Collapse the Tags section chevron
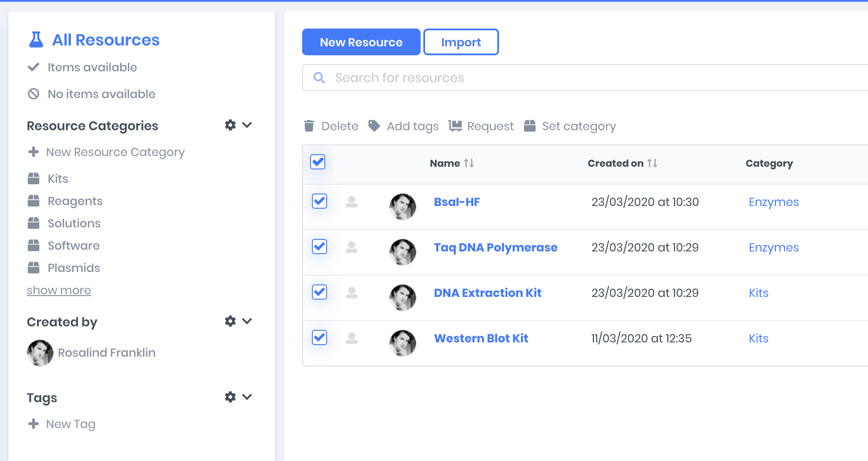 247,397
